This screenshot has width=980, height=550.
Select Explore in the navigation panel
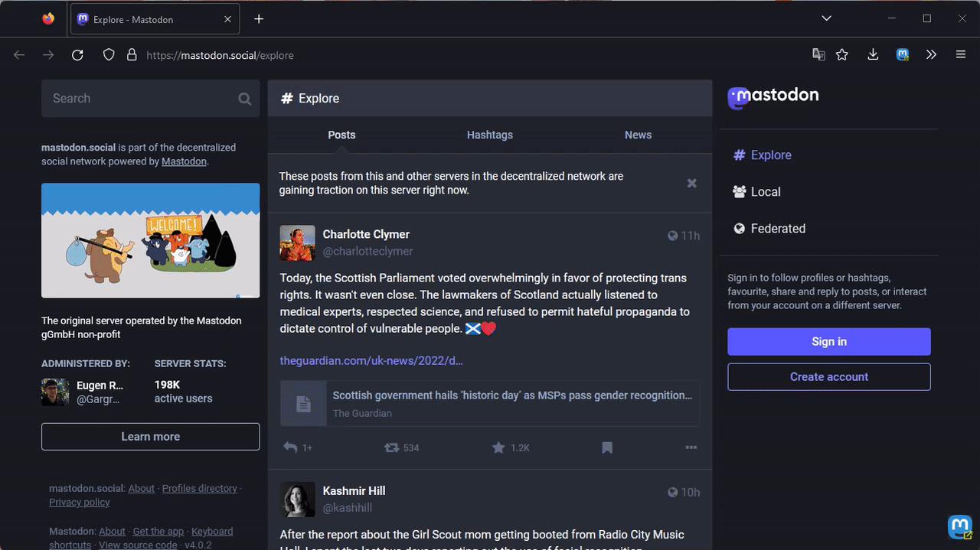[x=762, y=155]
